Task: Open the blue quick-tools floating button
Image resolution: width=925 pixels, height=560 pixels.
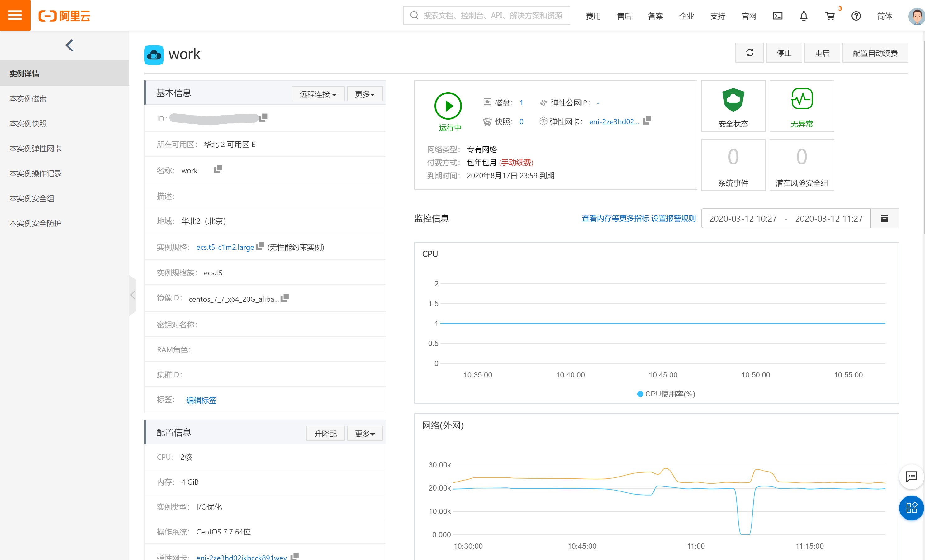Action: 912,508
